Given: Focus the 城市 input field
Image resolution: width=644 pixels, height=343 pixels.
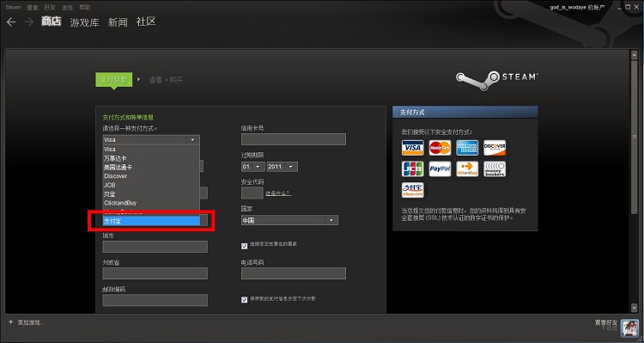Looking at the screenshot, I should pyautogui.click(x=155, y=247).
